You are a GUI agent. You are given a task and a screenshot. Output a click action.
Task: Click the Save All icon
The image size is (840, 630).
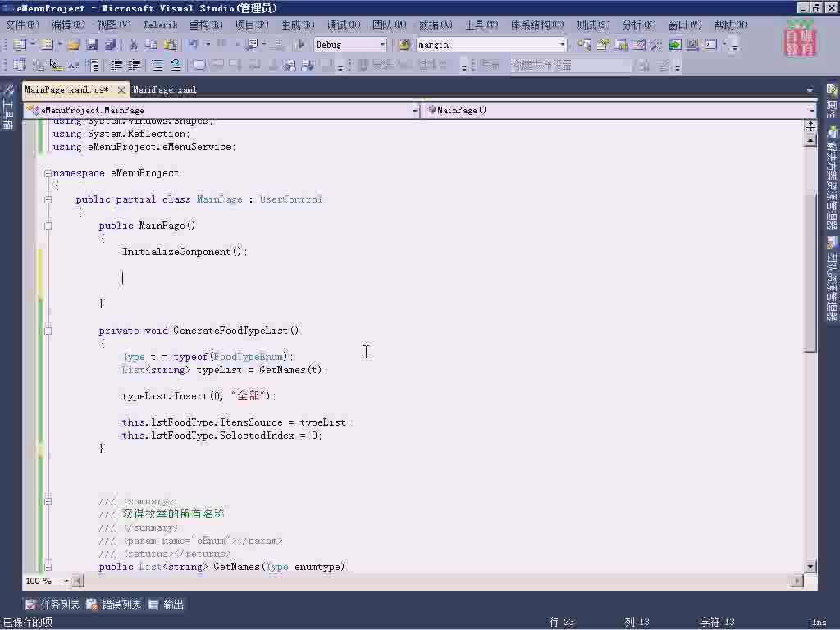point(111,45)
